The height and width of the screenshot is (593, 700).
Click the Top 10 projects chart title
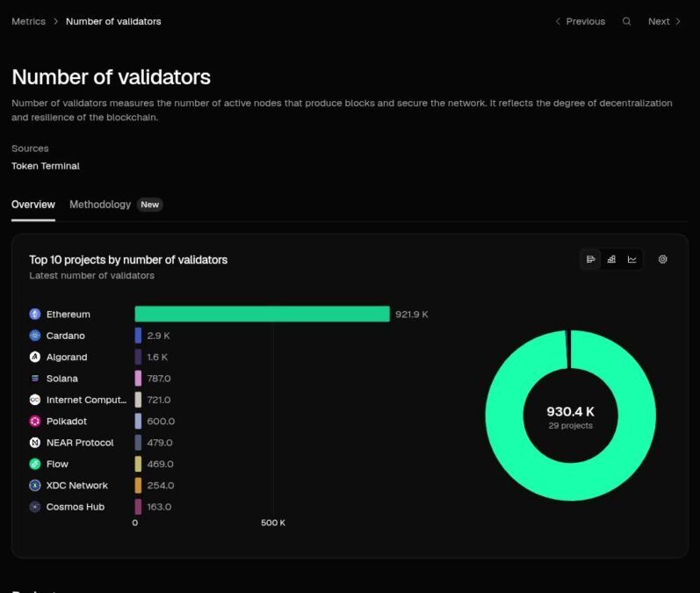pos(128,260)
